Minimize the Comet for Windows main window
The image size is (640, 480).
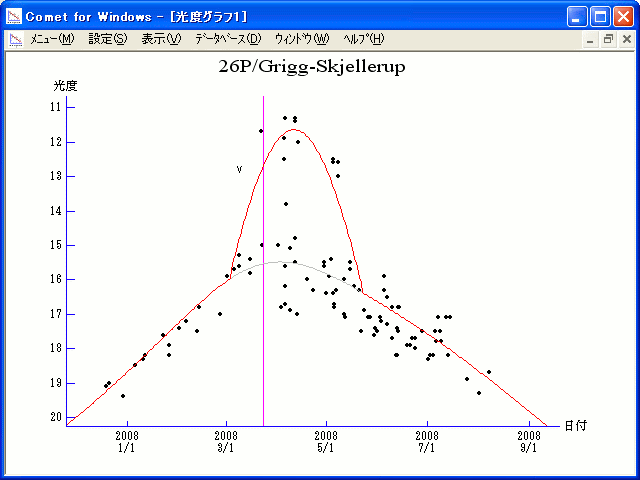coord(577,16)
